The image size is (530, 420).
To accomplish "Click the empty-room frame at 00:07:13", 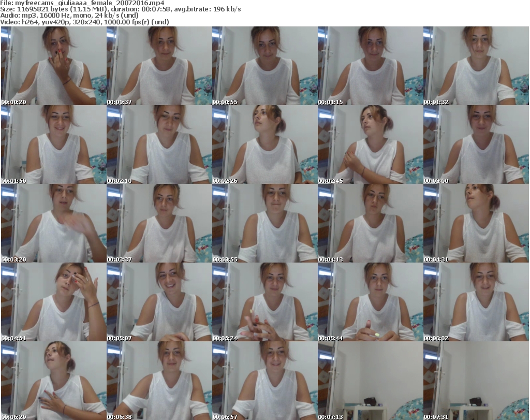I will coord(370,381).
